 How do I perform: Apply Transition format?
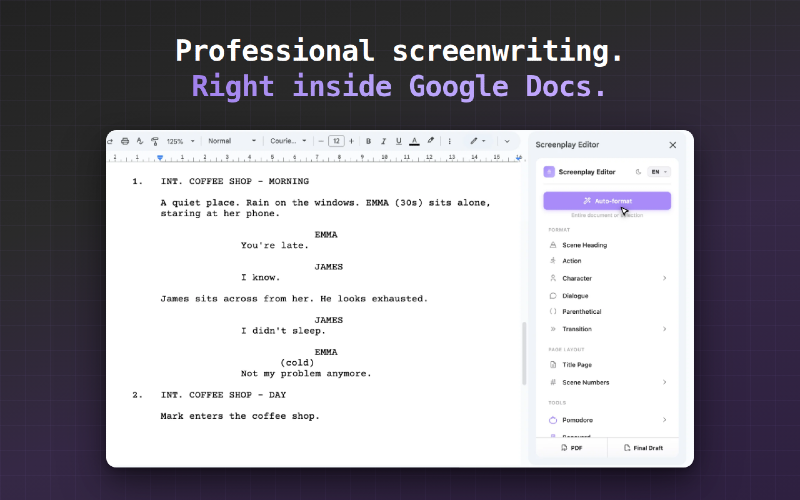(x=607, y=329)
